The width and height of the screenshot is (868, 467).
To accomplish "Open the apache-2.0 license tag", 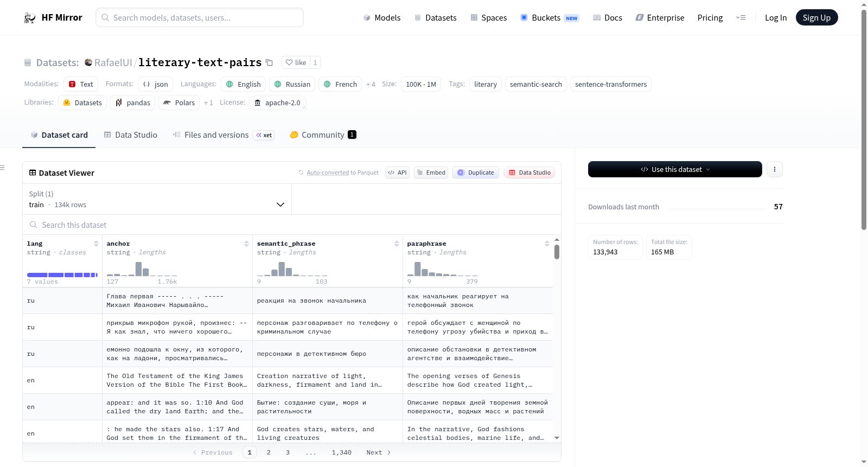I will click(278, 103).
